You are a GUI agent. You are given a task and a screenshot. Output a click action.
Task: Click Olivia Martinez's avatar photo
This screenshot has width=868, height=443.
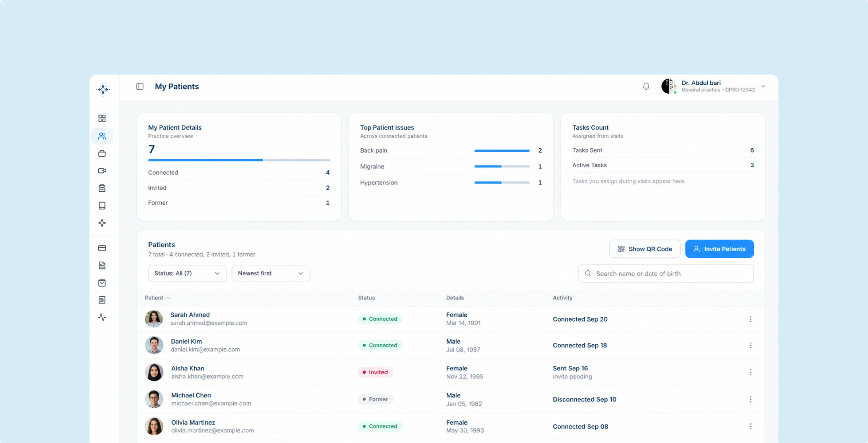pos(154,426)
